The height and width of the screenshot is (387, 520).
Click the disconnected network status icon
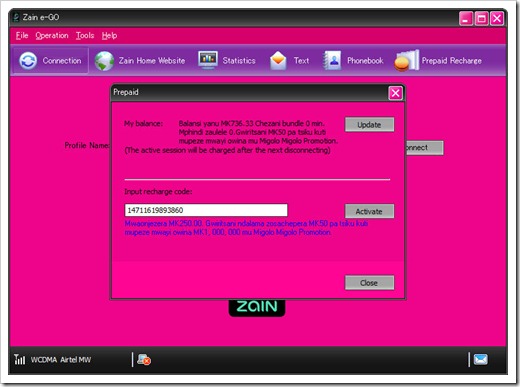click(x=144, y=359)
